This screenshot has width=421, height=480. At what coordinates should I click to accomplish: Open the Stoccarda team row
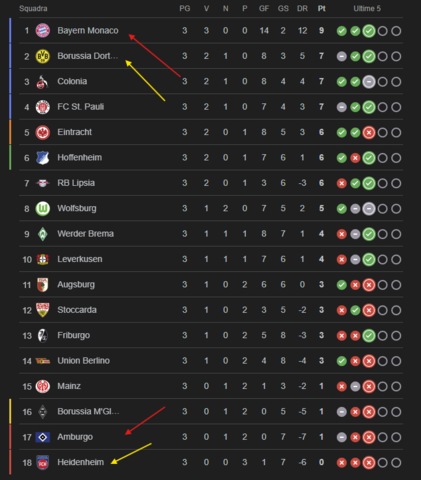coord(211,310)
